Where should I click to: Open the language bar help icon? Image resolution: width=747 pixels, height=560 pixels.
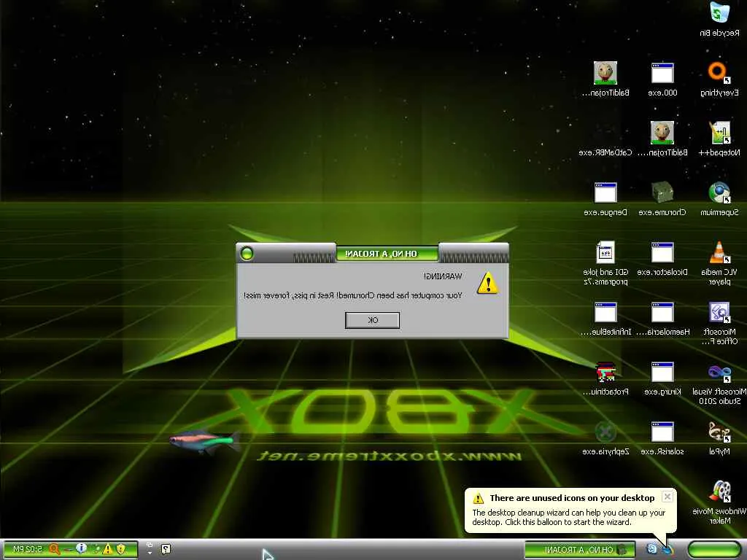point(166,549)
